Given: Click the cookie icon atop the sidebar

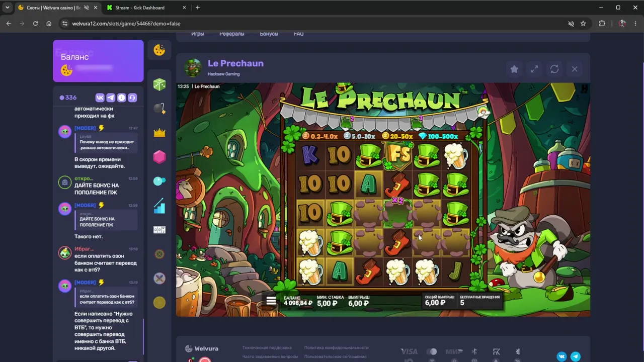Looking at the screenshot, I should (159, 50).
